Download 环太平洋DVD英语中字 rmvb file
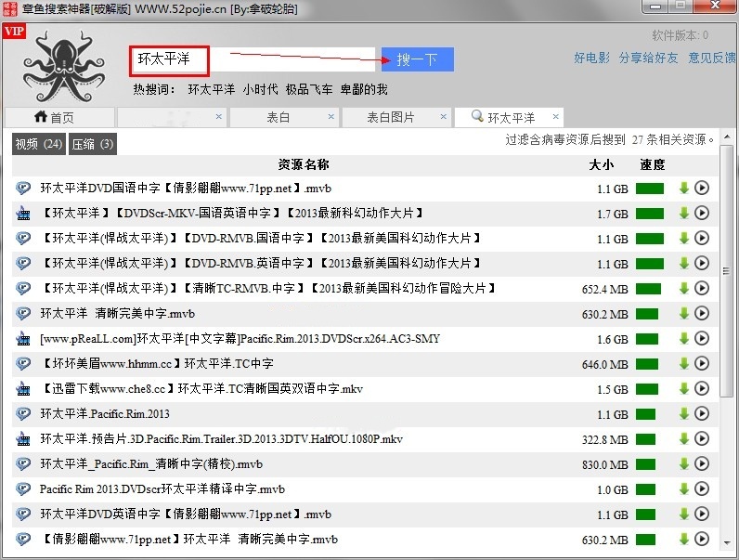 pos(684,514)
